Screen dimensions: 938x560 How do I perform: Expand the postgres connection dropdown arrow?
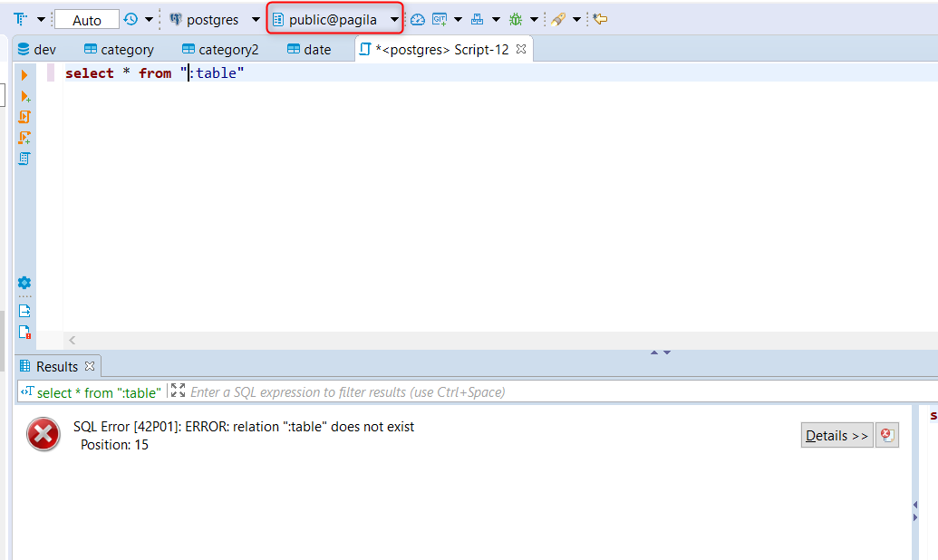256,18
